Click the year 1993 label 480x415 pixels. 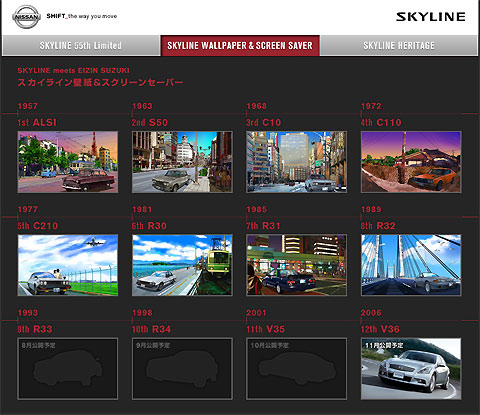click(28, 313)
